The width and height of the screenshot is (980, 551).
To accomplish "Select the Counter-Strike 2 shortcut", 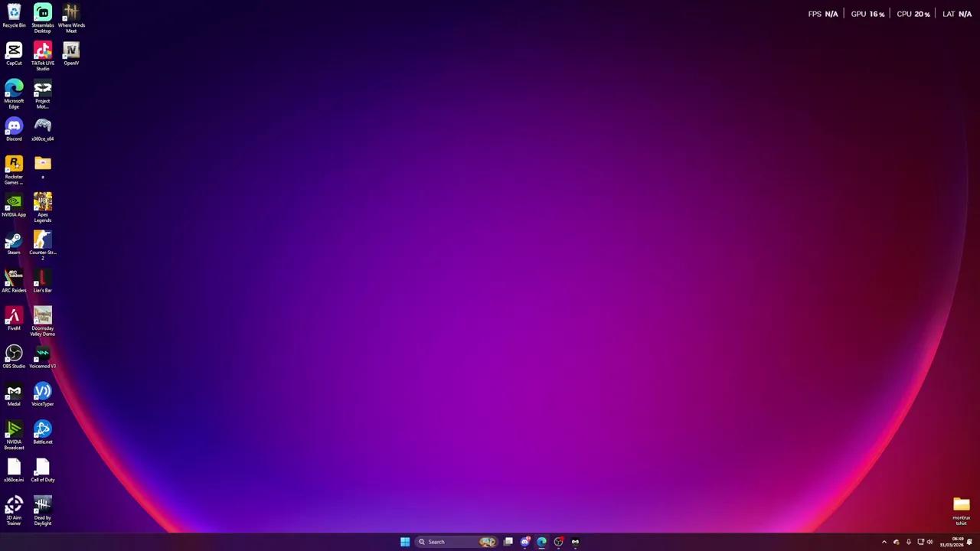I will click(43, 246).
